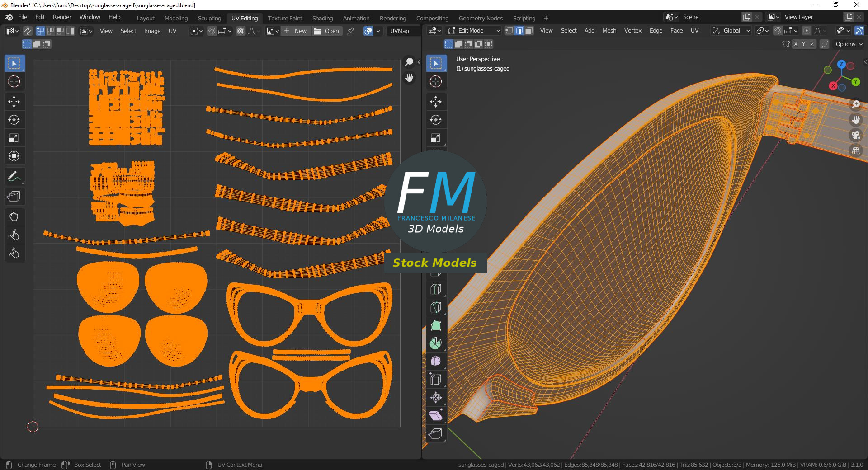Expand the Global transform orientation dropdown
The height and width of the screenshot is (470, 868).
tap(731, 30)
